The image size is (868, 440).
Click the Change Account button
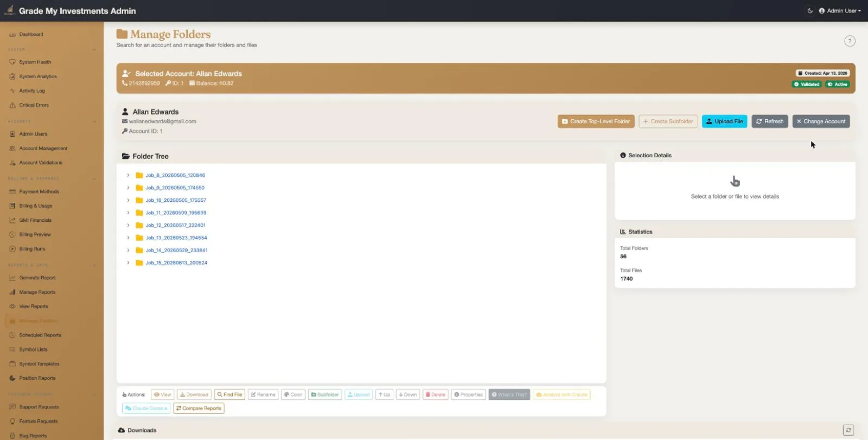pos(821,122)
